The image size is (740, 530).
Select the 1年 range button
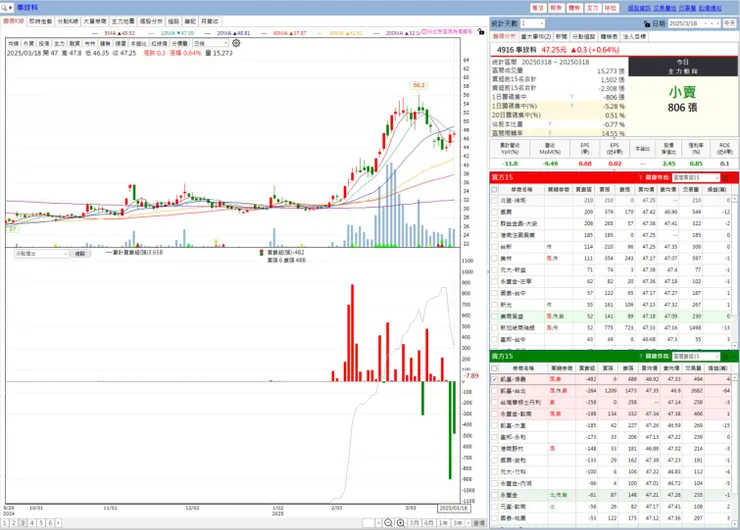443,523
